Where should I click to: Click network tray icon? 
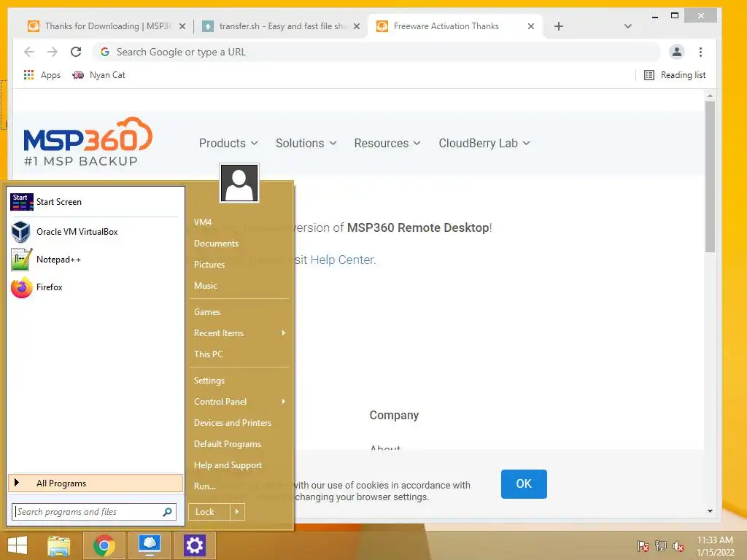661,546
